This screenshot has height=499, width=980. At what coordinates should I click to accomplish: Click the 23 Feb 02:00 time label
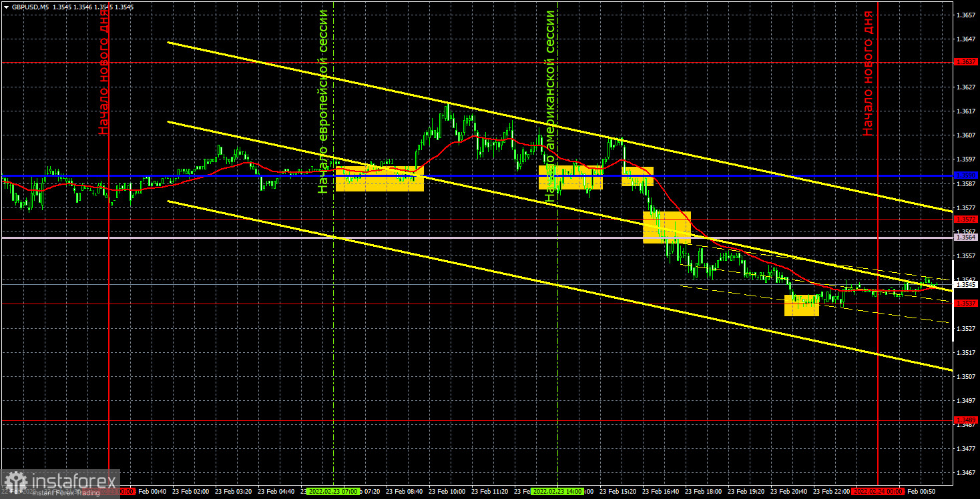click(x=190, y=491)
